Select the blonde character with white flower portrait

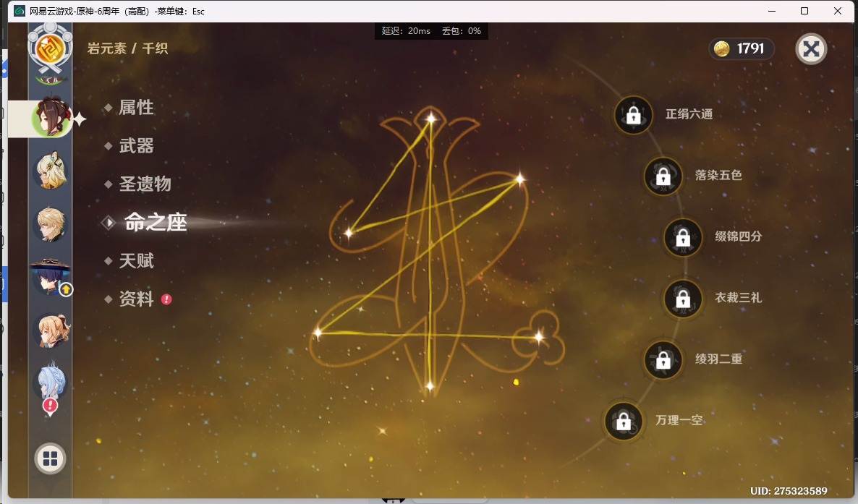tap(51, 170)
